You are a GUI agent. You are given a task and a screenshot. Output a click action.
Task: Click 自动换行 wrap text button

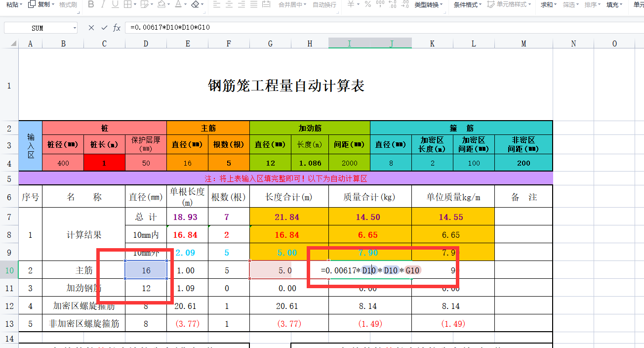point(324,4)
